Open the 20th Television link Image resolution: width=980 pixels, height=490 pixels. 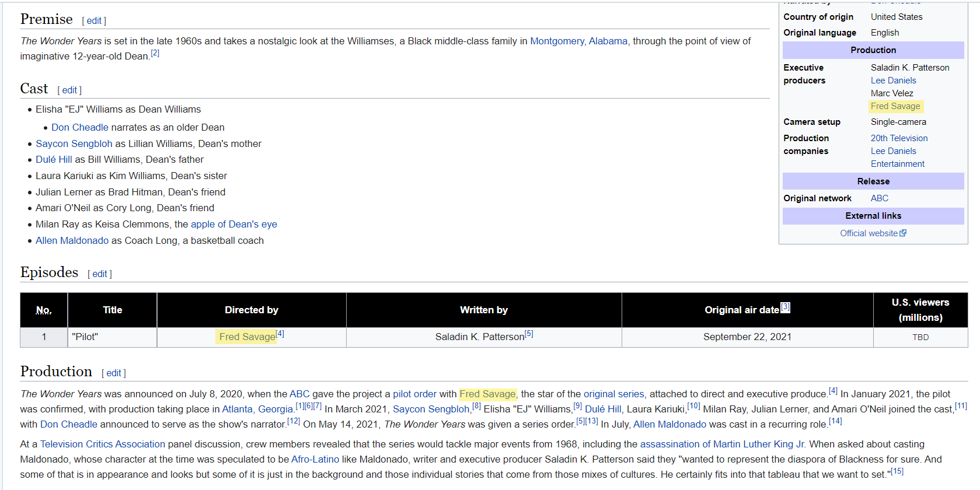[899, 138]
